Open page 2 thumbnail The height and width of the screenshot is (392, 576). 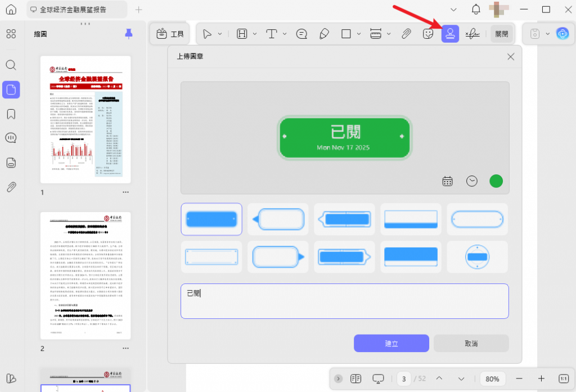pos(85,276)
